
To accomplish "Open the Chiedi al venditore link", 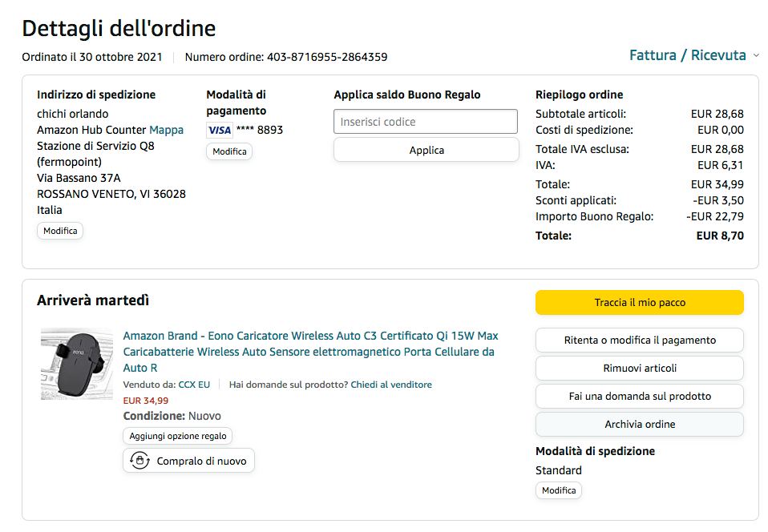I will click(391, 385).
